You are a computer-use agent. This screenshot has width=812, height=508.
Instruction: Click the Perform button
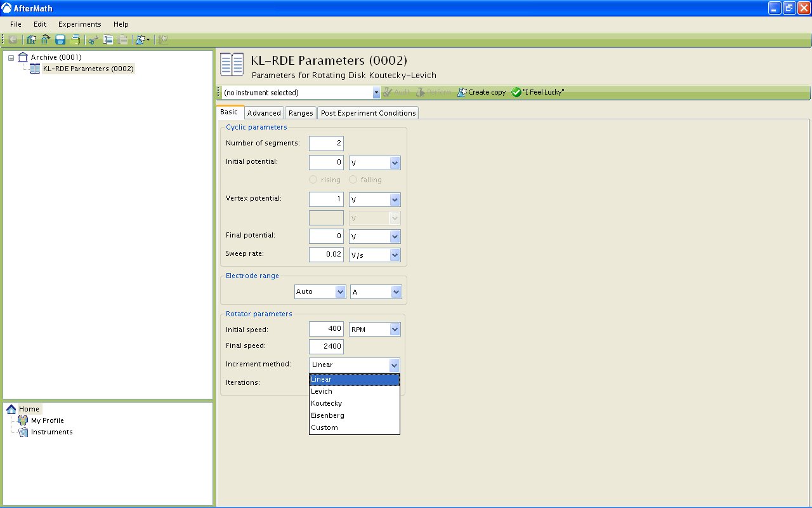click(x=434, y=93)
